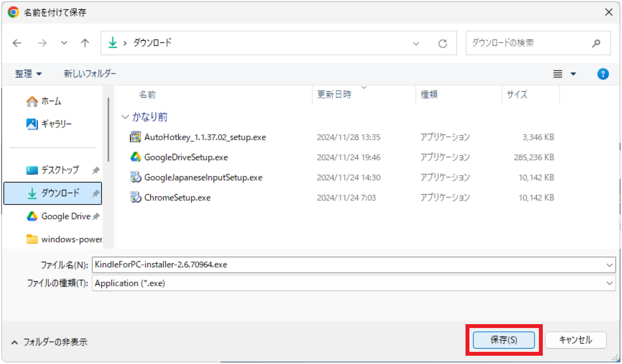Open ギャラリー in the navigation pane
Image resolution: width=622 pixels, height=364 pixels.
[49, 124]
